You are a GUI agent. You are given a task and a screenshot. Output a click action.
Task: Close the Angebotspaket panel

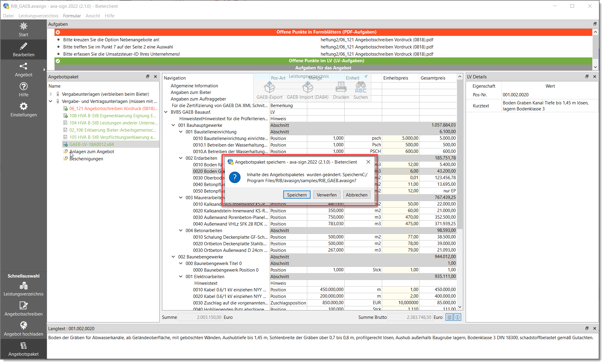click(155, 77)
